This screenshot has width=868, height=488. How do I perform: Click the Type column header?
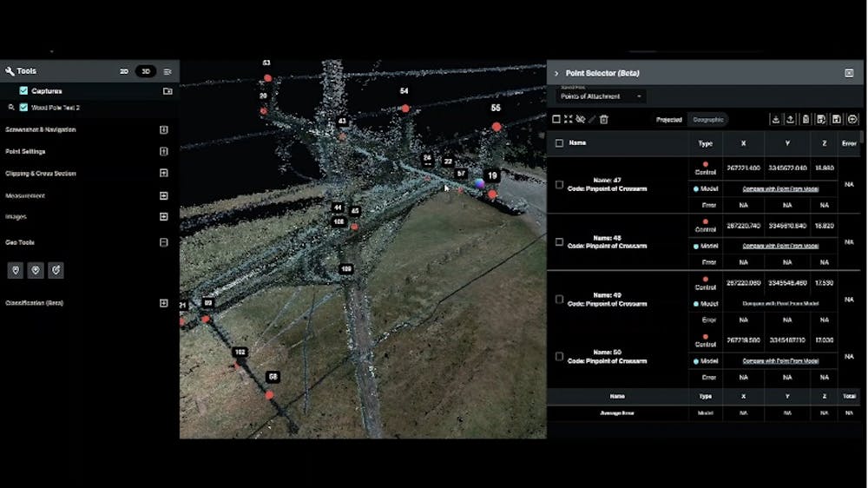pyautogui.click(x=705, y=143)
